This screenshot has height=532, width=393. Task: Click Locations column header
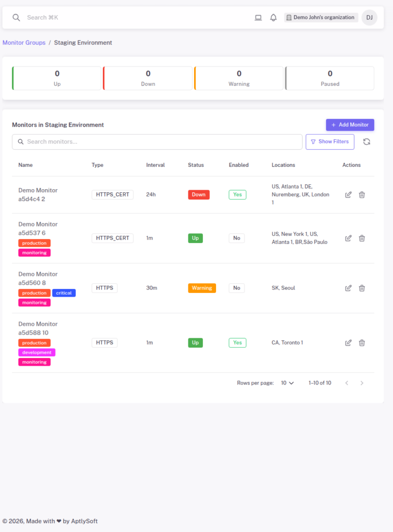click(x=283, y=165)
